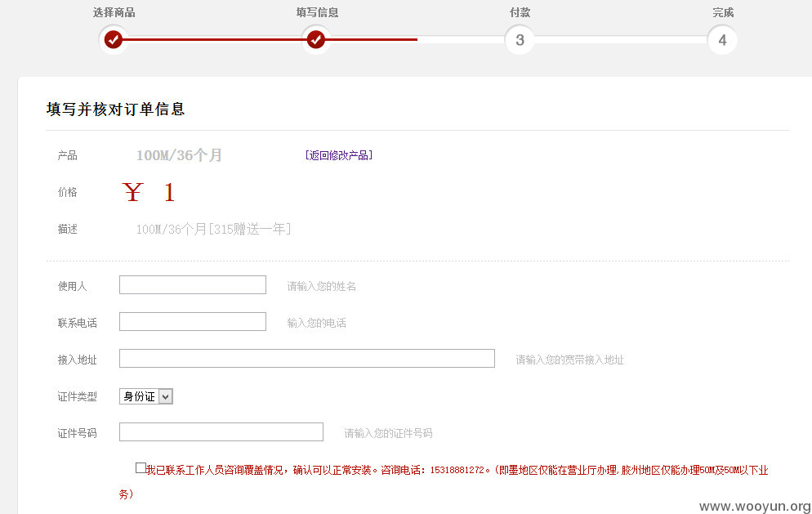Tick the coverage confirmation checkbox
The height and width of the screenshot is (514, 812).
(x=141, y=468)
